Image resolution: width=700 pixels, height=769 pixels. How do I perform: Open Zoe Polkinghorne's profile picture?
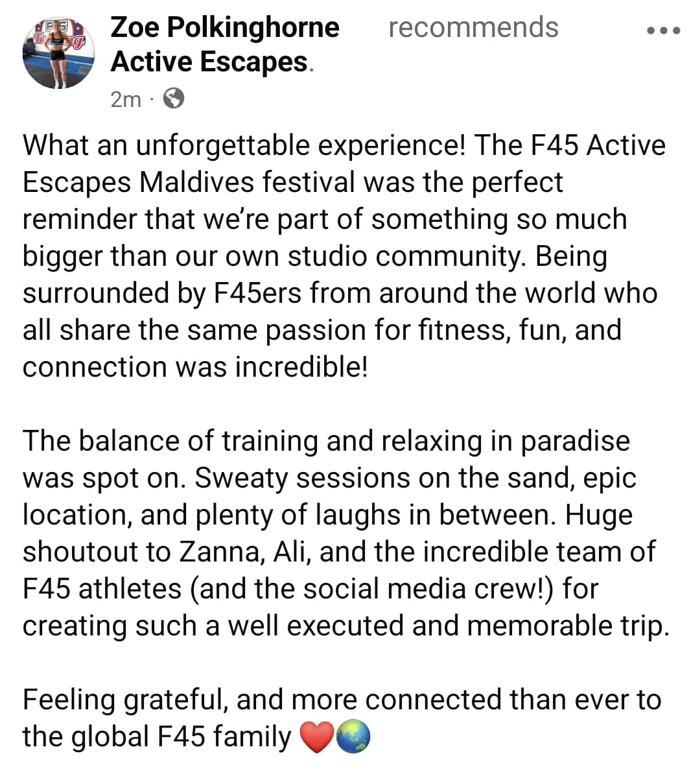tap(58, 53)
